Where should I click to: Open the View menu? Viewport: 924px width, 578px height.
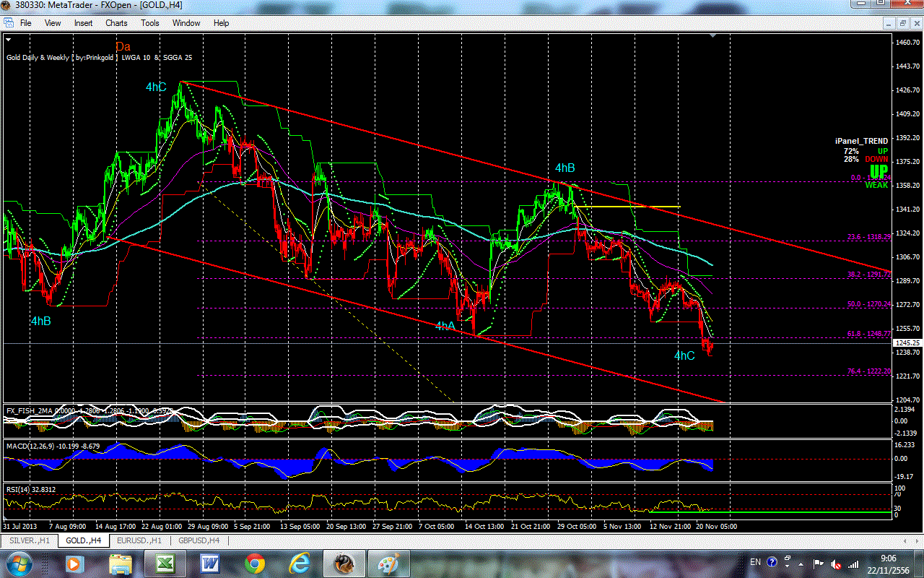pyautogui.click(x=53, y=23)
